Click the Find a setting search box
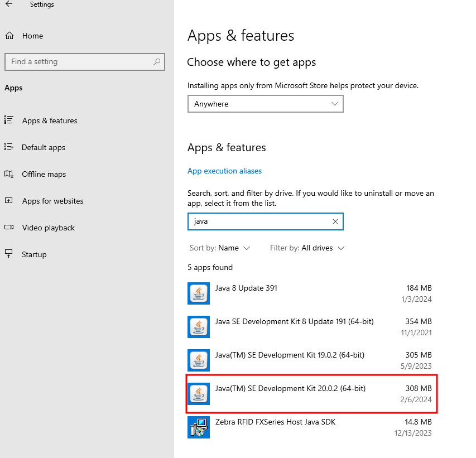Image resolution: width=476 pixels, height=458 pixels. [x=78, y=62]
